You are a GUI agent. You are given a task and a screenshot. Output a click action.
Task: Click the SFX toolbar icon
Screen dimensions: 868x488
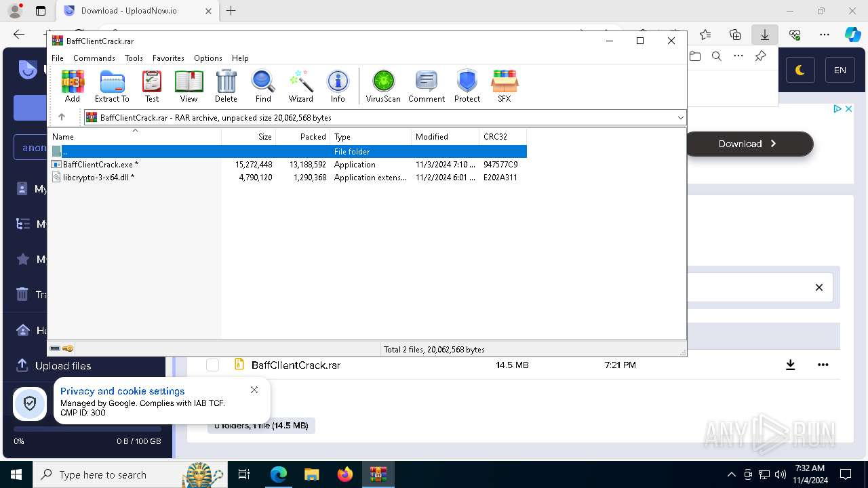tap(505, 86)
